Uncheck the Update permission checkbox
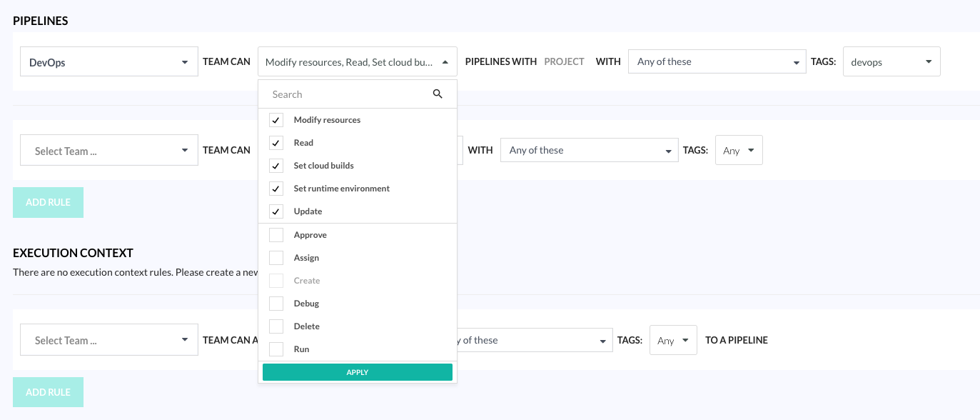The width and height of the screenshot is (980, 420). (276, 211)
